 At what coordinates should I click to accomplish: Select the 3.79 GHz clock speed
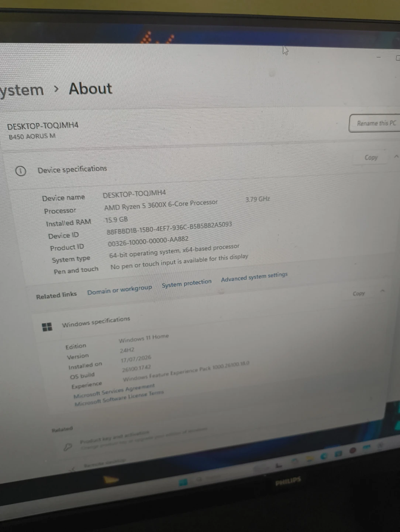click(x=258, y=199)
